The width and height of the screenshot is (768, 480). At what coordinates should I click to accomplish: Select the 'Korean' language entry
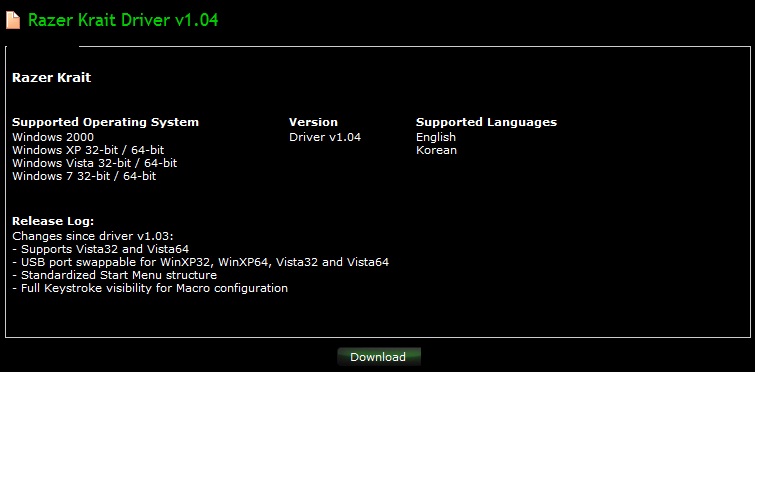coord(436,150)
